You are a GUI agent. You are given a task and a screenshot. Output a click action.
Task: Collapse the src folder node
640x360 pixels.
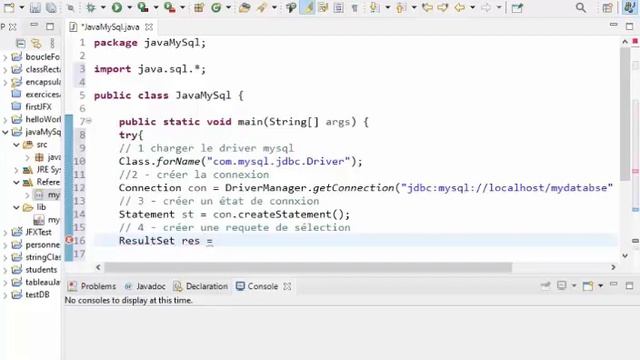16,145
